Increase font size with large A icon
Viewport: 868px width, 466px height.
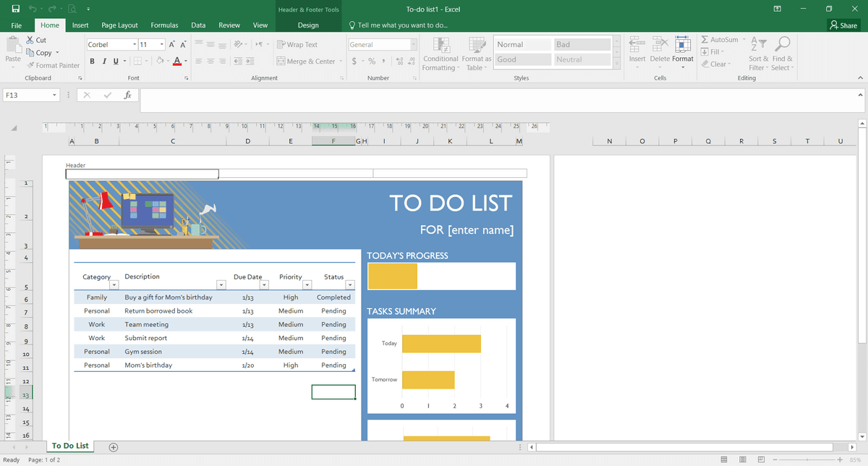pos(173,45)
